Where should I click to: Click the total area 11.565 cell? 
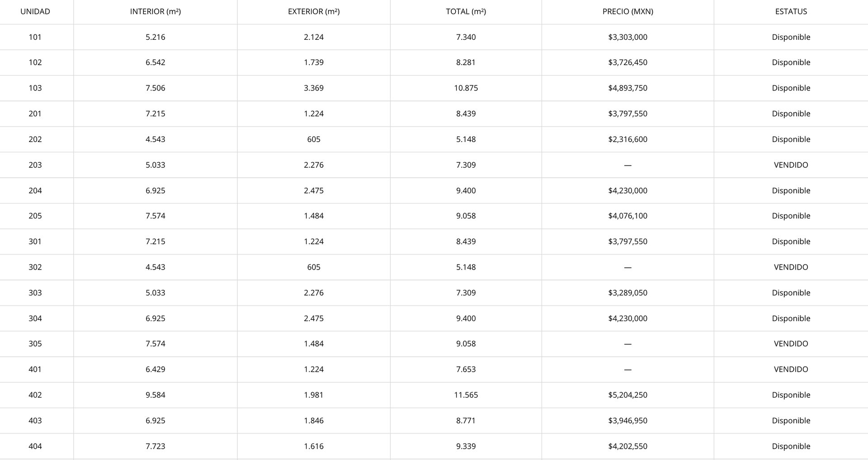pyautogui.click(x=466, y=395)
